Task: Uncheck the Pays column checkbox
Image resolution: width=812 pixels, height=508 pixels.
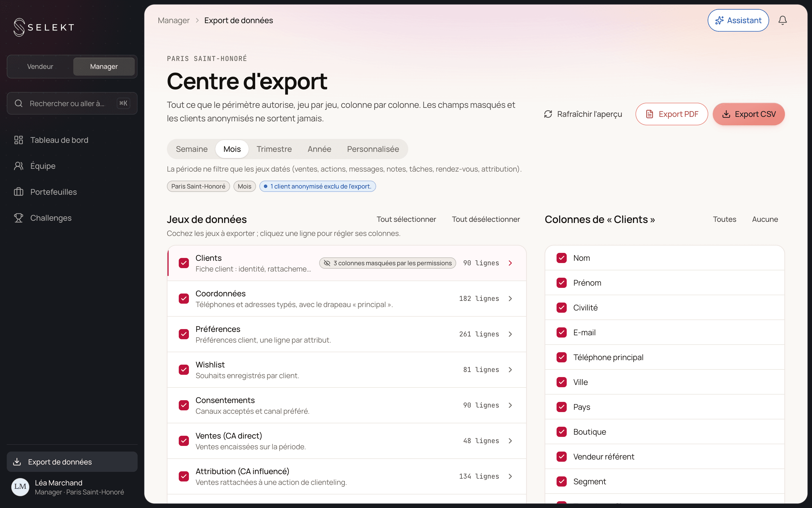Action: click(561, 407)
